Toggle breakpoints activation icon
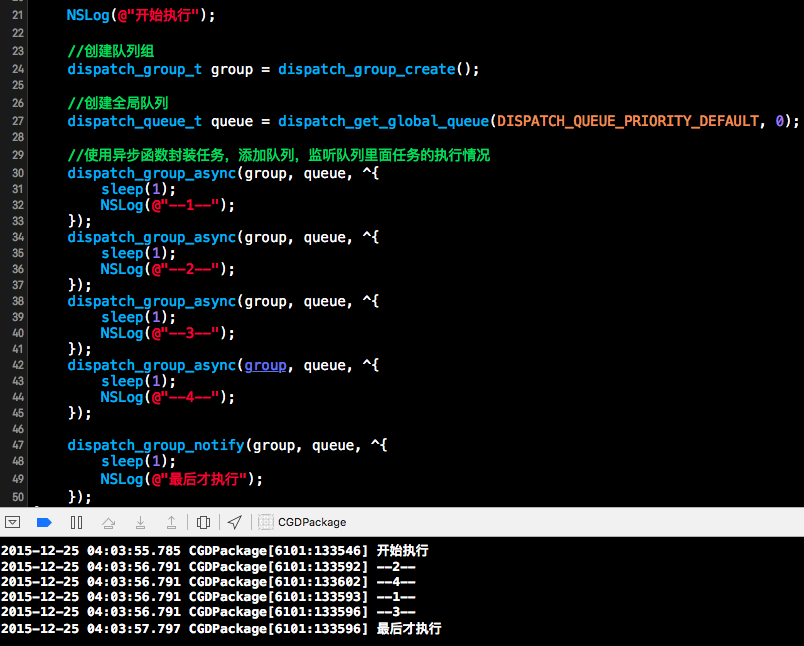 click(x=45, y=522)
